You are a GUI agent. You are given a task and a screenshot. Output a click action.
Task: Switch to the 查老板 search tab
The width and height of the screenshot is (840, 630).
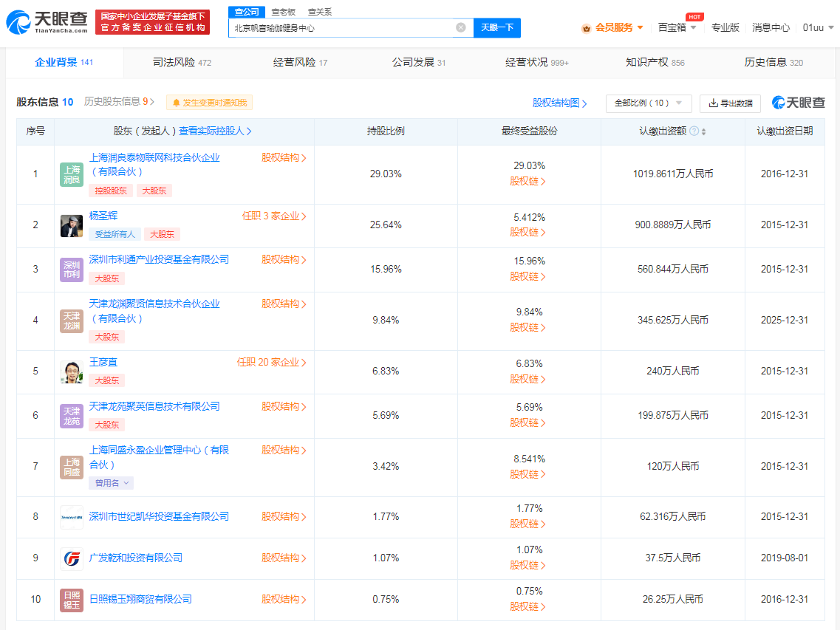tap(282, 11)
